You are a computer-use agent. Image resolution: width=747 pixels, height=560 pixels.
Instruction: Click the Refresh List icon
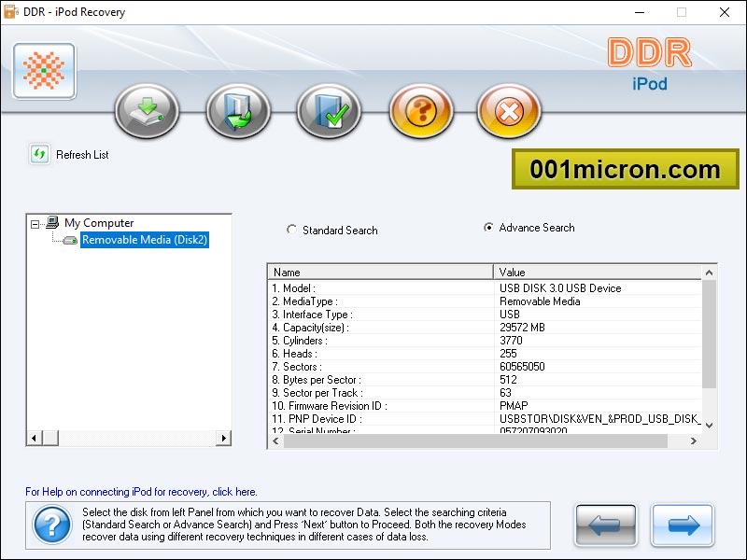click(37, 154)
